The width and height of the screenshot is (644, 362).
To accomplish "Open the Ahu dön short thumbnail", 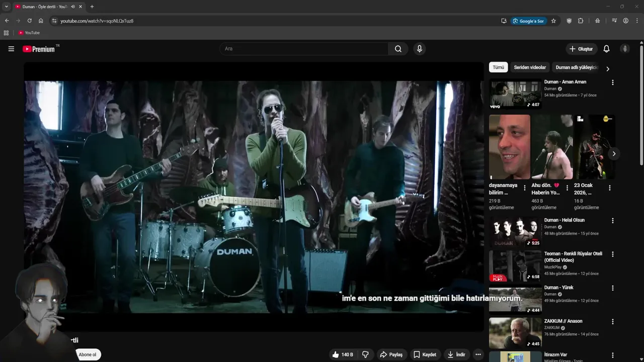I will [552, 147].
